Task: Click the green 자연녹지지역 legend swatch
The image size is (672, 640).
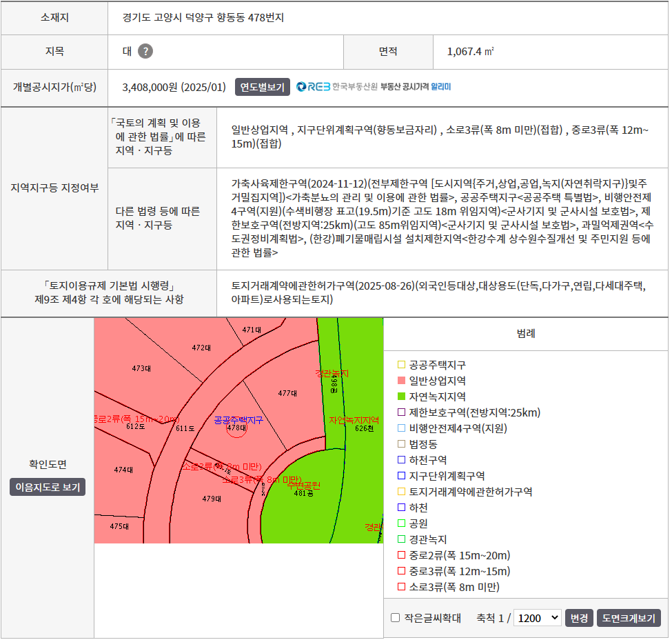Action: [x=402, y=397]
